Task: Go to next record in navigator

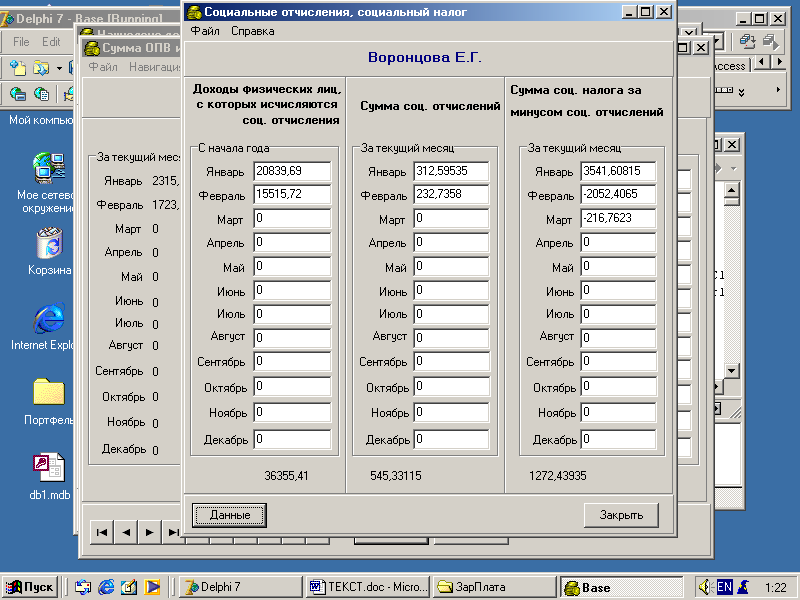Action: click(149, 533)
